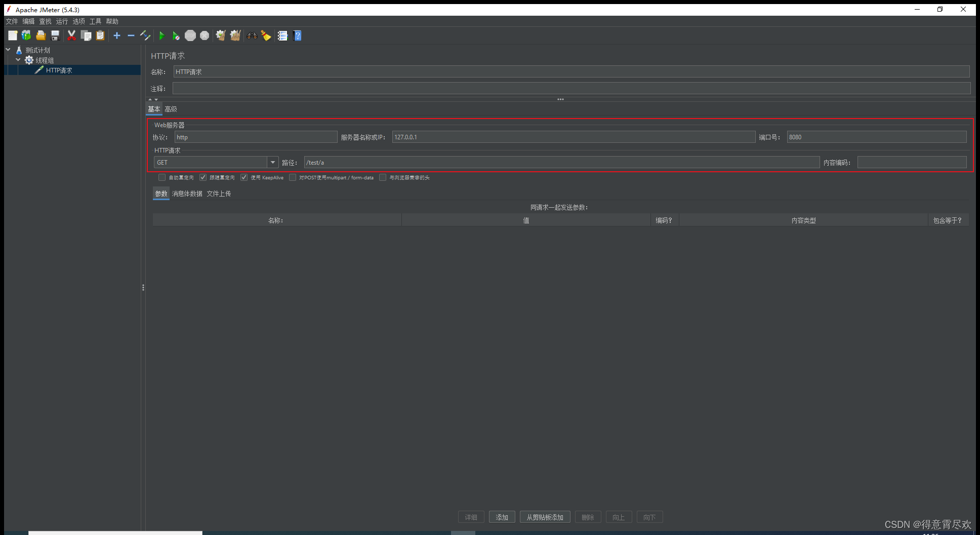Click the HTTP请求 dropper icon in tree
980x535 pixels.
[x=39, y=70]
